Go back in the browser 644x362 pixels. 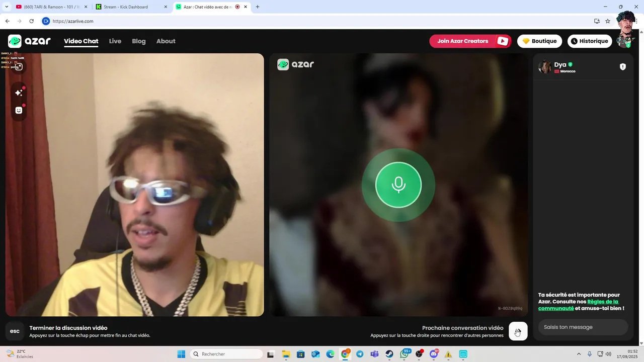tap(7, 21)
